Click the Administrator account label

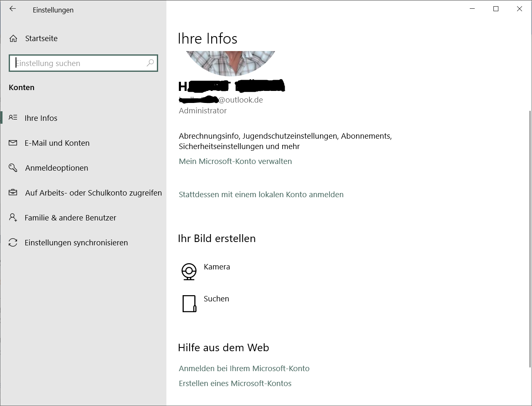click(x=203, y=111)
